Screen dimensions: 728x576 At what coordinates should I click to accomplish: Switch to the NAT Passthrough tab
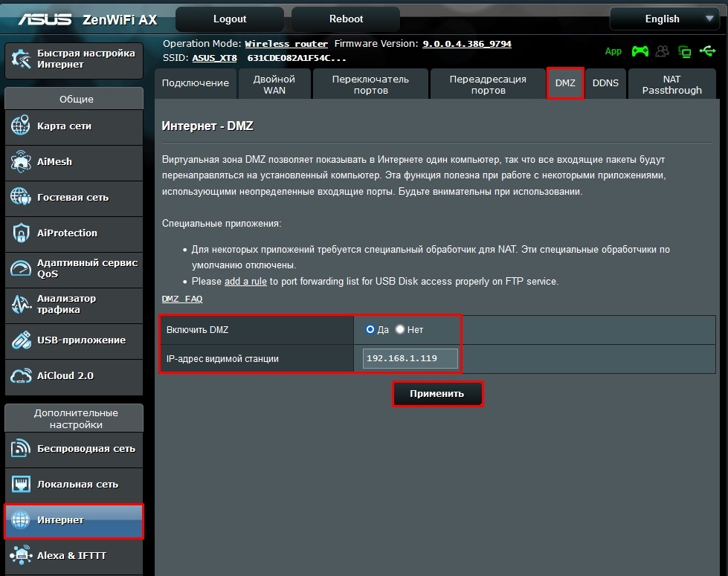tap(671, 85)
